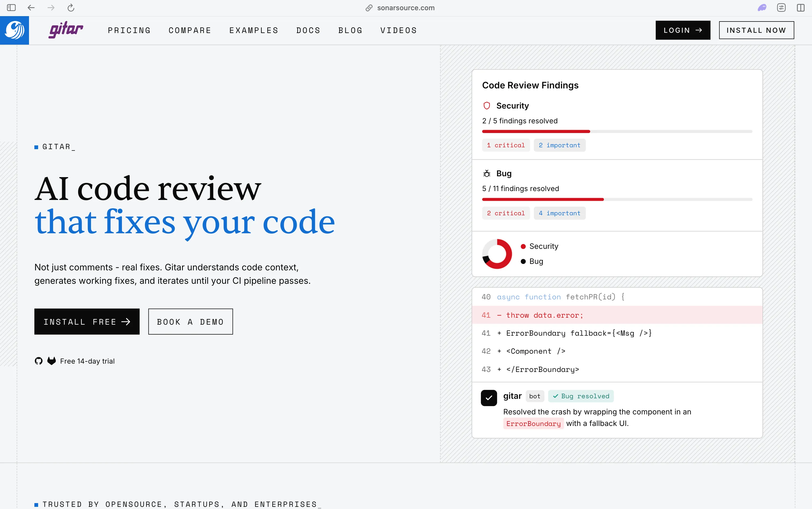812x509 pixels.
Task: Click the 'bot' label badge
Action: (535, 396)
